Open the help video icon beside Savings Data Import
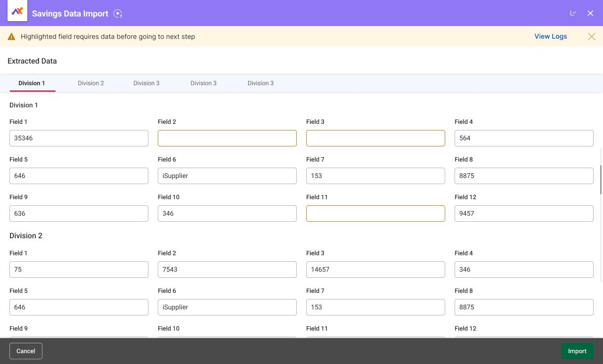The width and height of the screenshot is (603, 364). point(118,14)
